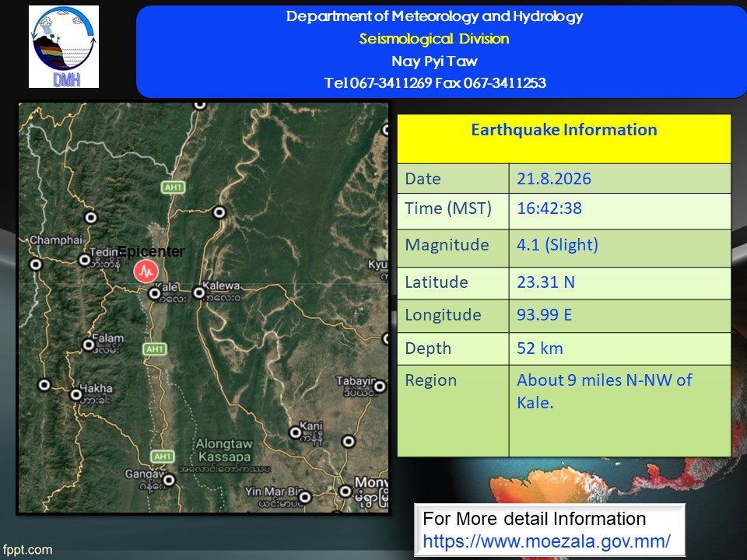
Task: Click the Seismological Division heading
Action: [434, 39]
